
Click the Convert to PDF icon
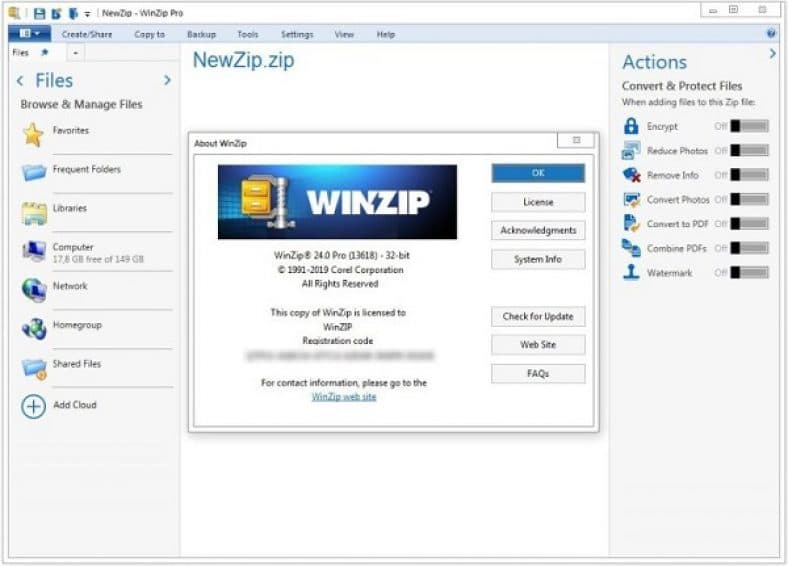(x=631, y=224)
